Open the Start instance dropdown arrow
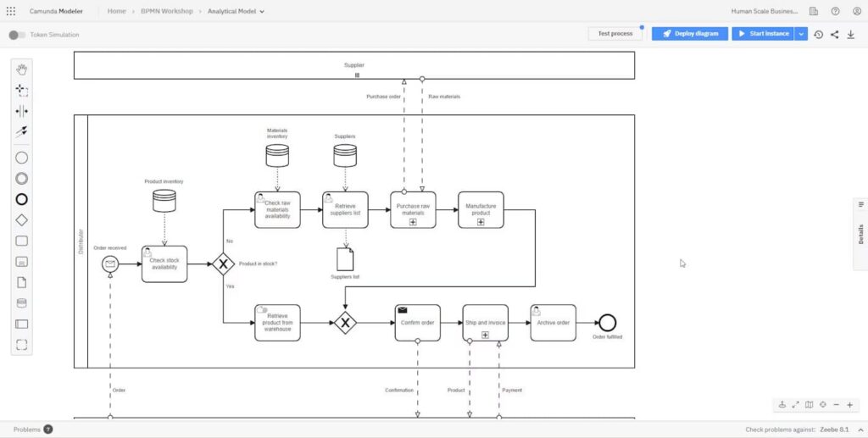Viewport: 868px width, 438px height. tap(802, 34)
